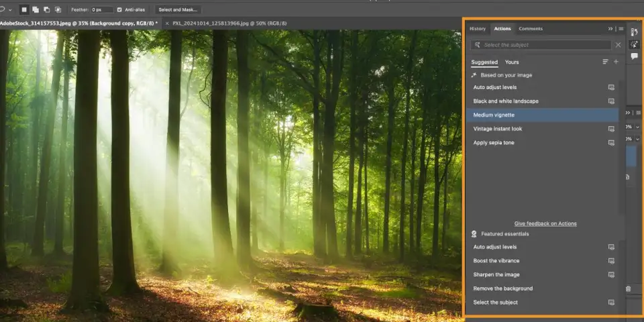Open the lasso tool preset dropdown arrow
The image size is (644, 322).
tap(10, 9)
